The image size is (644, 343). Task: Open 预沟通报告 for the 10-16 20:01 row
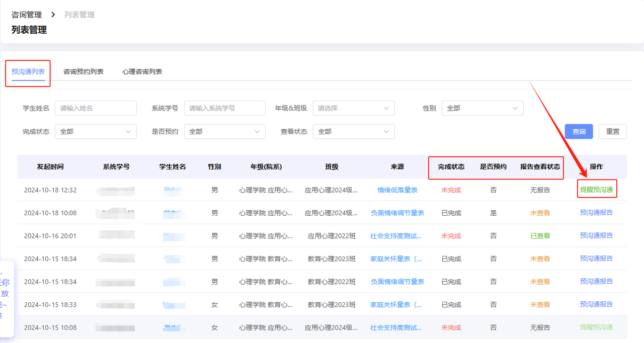pyautogui.click(x=596, y=235)
